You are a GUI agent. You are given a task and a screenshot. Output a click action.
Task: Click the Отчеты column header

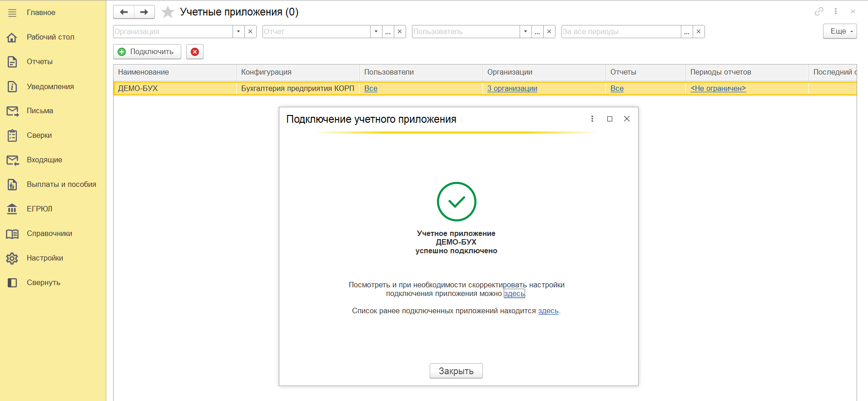point(645,72)
